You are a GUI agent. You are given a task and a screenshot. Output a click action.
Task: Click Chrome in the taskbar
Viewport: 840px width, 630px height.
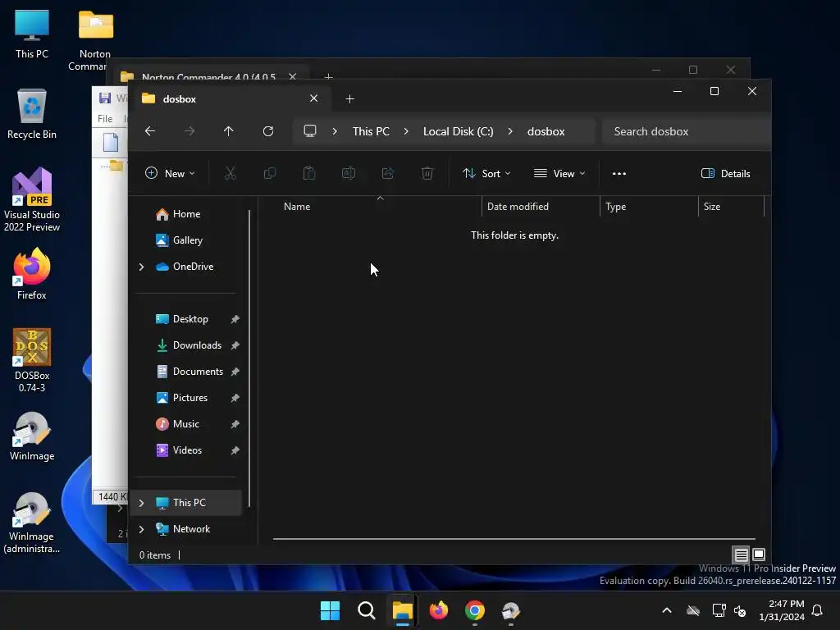475,610
